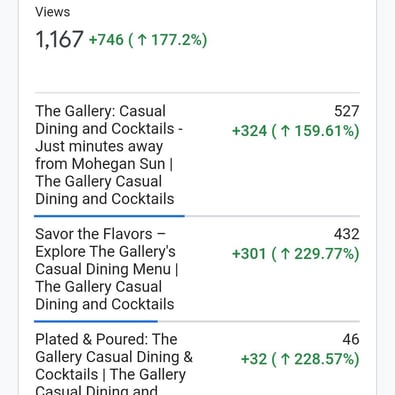Click the 432 views value
The width and height of the screenshot is (395, 395).
click(x=347, y=234)
